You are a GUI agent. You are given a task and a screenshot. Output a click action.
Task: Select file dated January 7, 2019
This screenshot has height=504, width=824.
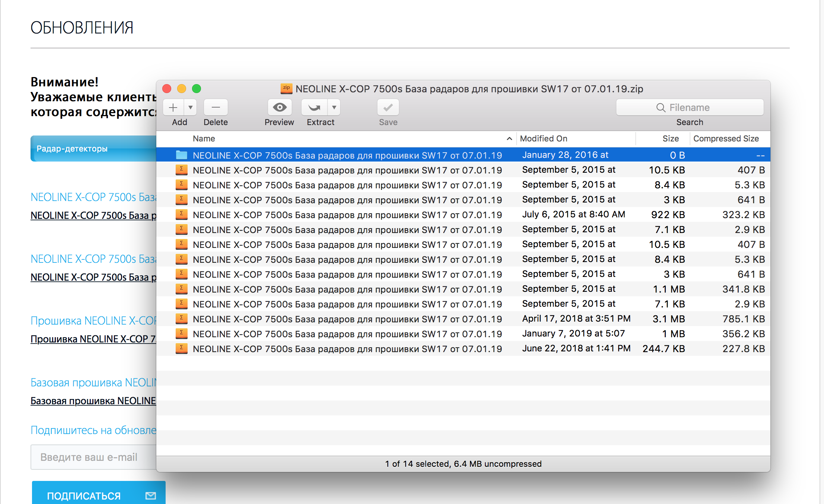[463, 334]
